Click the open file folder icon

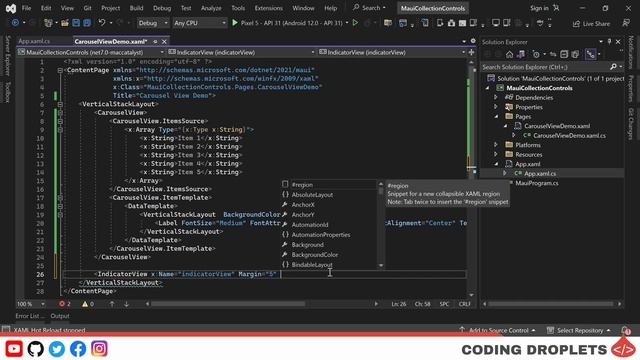[64, 23]
